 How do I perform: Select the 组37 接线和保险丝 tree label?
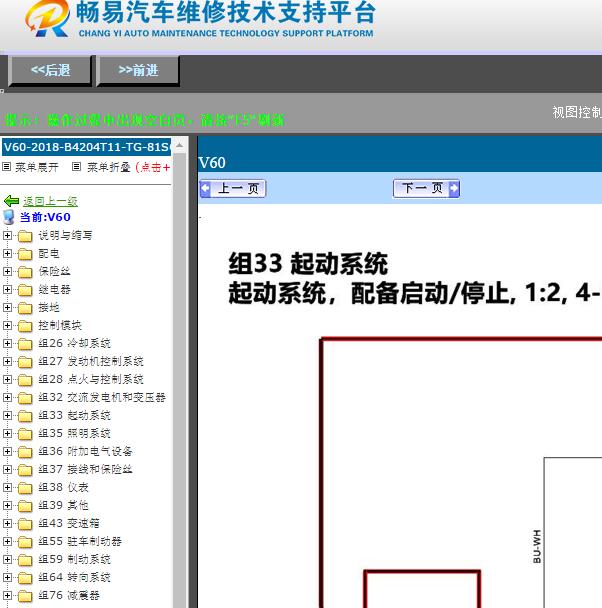[85, 469]
